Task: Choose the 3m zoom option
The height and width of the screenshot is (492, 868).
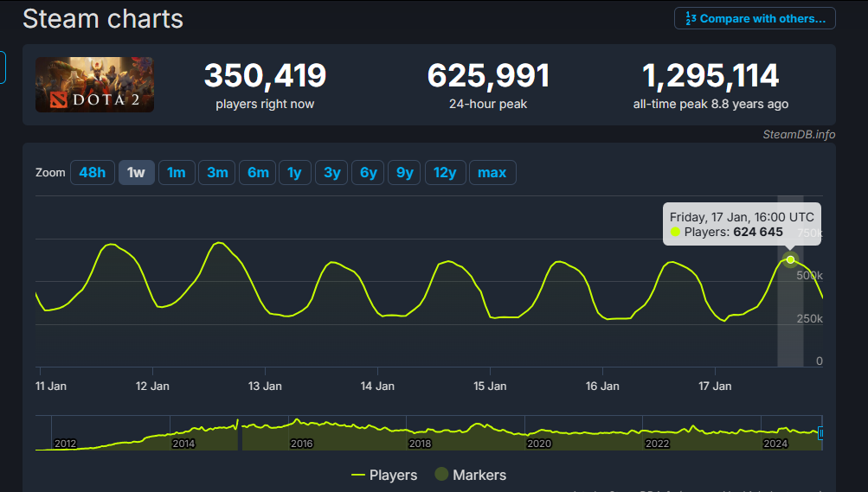Action: point(217,172)
